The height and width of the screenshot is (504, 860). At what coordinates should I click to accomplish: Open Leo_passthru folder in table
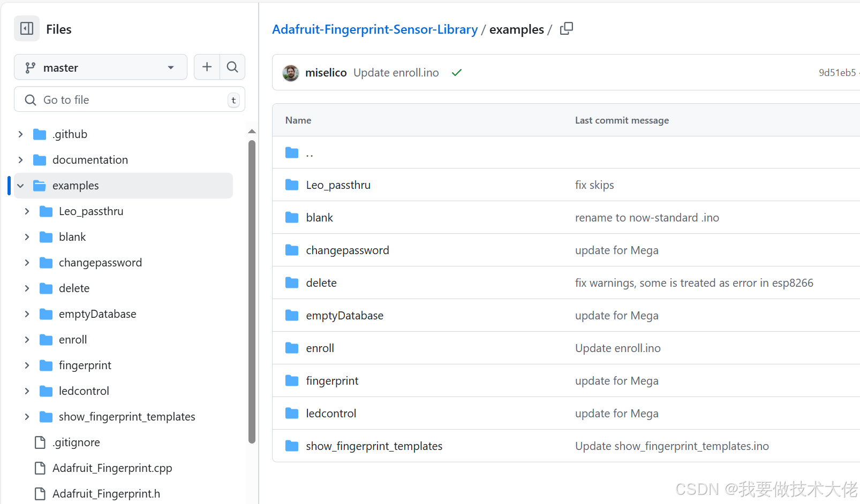pos(338,185)
